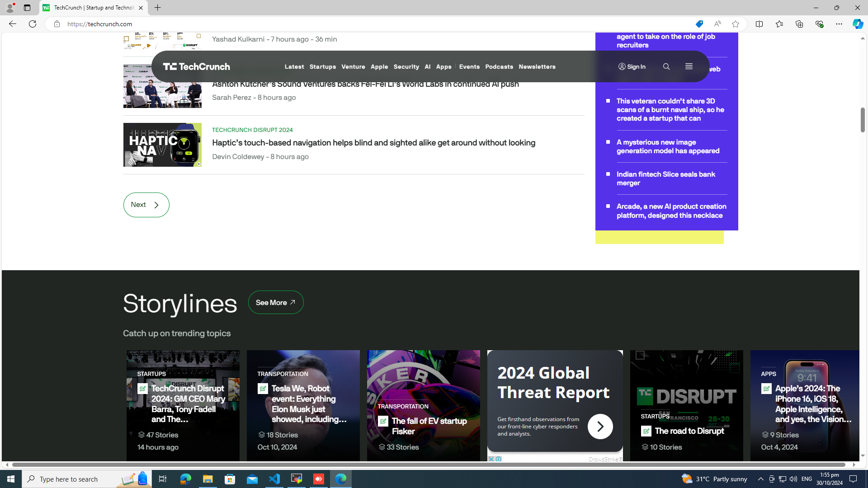This screenshot has height=488, width=868.
Task: Open the search icon in TechCrunch header
Action: (x=666, y=66)
